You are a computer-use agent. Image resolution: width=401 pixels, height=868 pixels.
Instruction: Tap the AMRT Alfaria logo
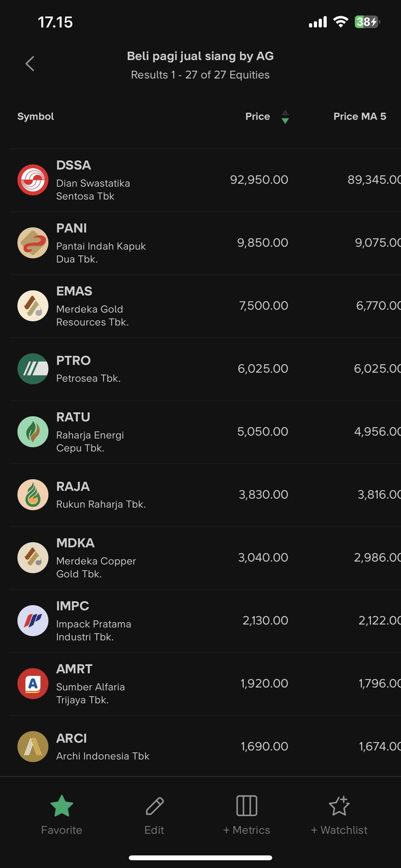[x=33, y=683]
